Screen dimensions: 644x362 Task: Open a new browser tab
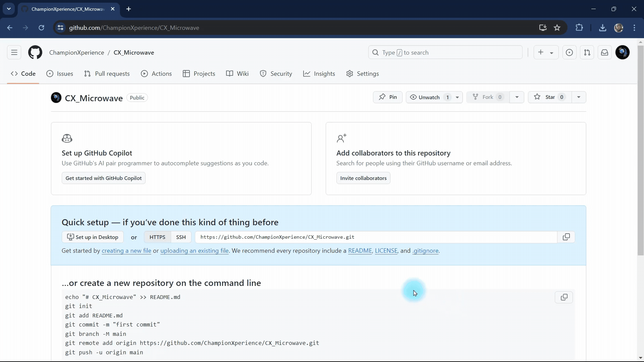[129, 9]
